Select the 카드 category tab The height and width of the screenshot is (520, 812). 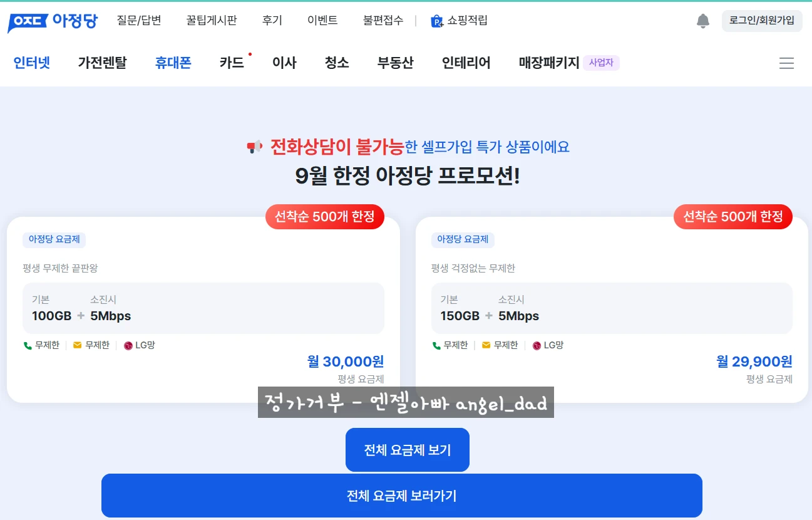click(232, 63)
